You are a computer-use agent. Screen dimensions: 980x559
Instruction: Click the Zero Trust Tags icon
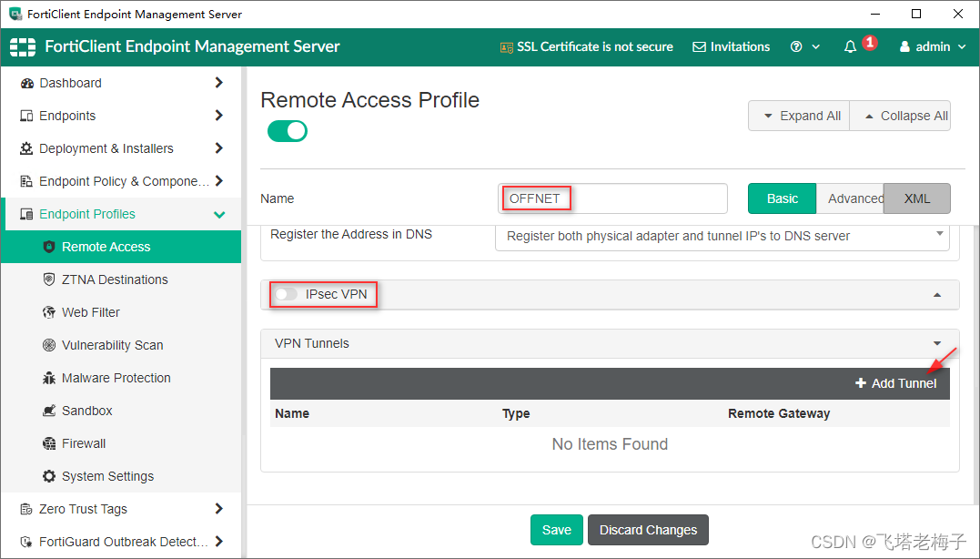click(26, 509)
